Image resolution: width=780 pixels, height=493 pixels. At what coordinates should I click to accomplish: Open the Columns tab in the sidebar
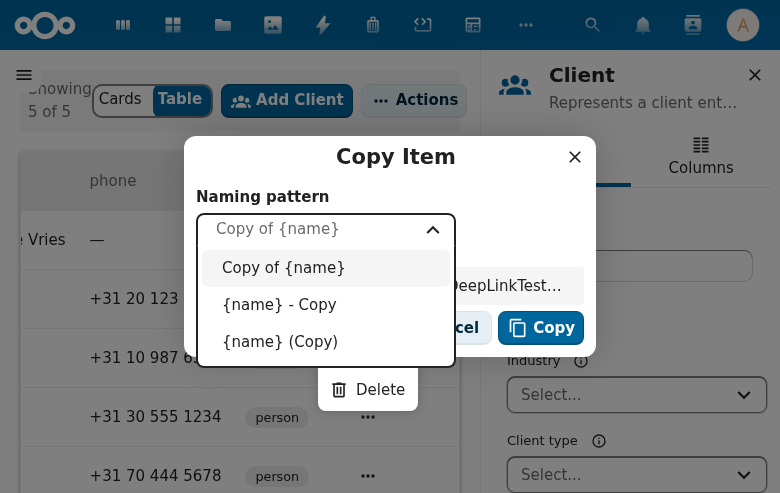701,156
